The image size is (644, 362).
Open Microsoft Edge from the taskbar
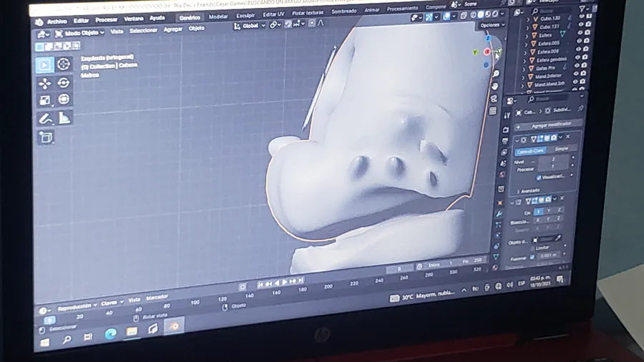pos(110,334)
